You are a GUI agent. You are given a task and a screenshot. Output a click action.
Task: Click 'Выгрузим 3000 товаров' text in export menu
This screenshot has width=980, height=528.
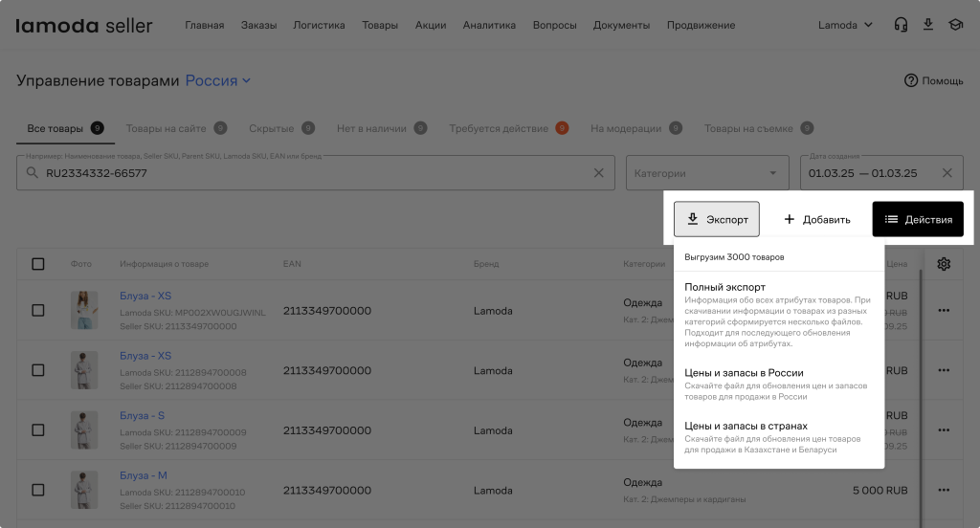pyautogui.click(x=734, y=256)
